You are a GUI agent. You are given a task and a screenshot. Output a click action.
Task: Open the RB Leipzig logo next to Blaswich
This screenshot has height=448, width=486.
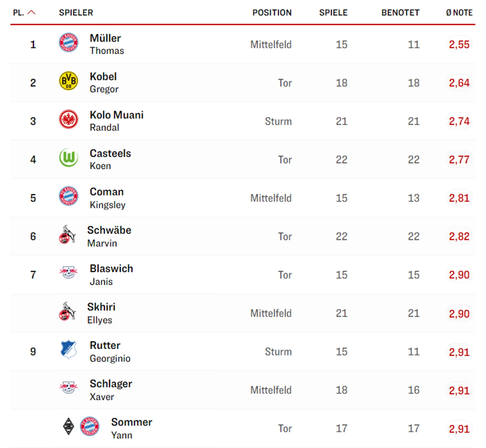tap(69, 272)
